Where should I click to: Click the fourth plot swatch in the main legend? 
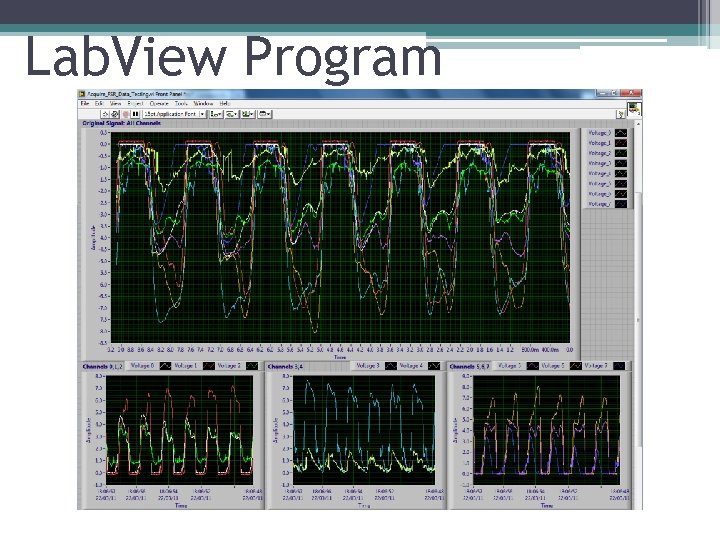(621, 163)
